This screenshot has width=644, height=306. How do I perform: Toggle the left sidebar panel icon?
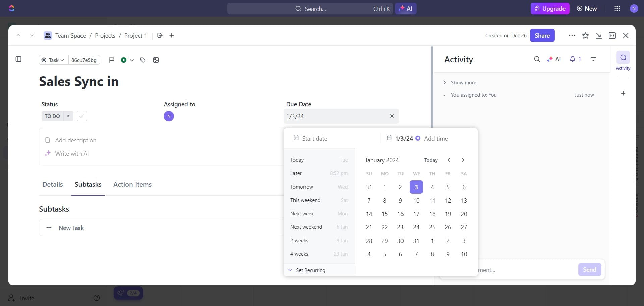pyautogui.click(x=18, y=59)
